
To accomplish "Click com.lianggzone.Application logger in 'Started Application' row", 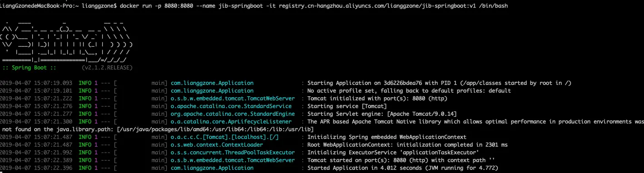I will [x=212, y=168].
